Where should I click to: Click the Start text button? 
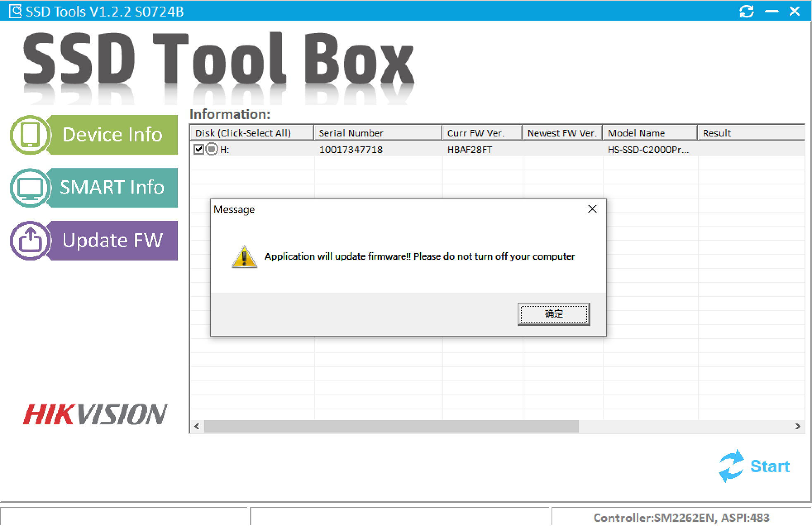click(x=769, y=466)
